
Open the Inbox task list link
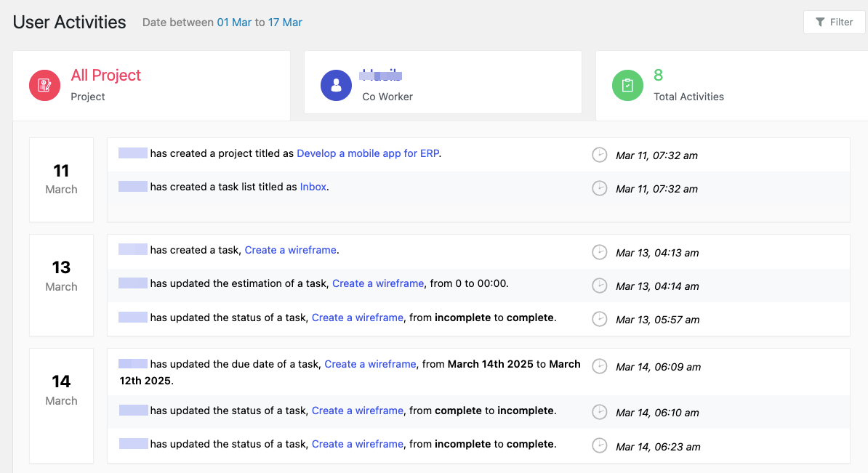[x=313, y=187]
